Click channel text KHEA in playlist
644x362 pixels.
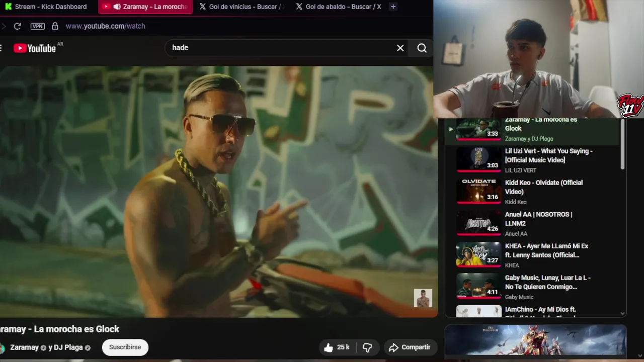(x=512, y=265)
